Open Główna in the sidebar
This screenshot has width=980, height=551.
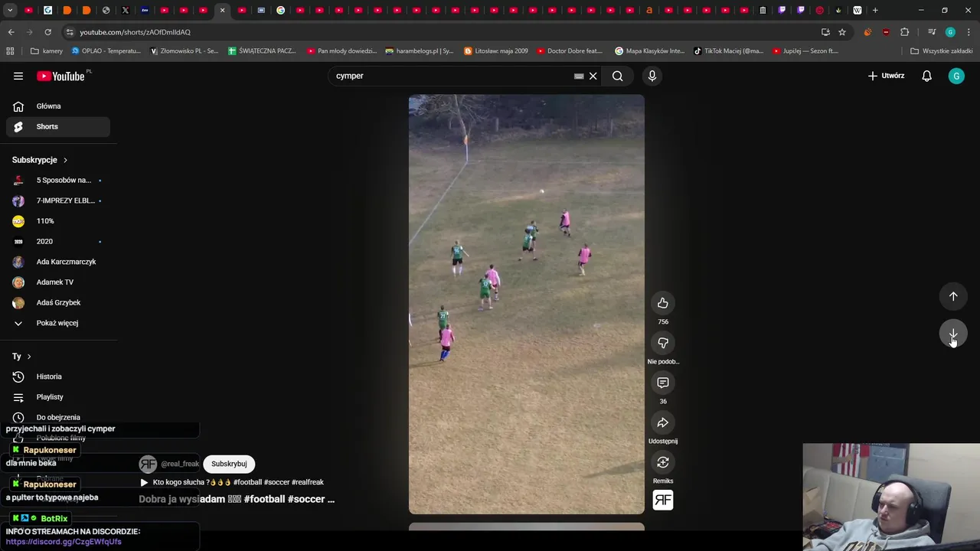coord(58,106)
